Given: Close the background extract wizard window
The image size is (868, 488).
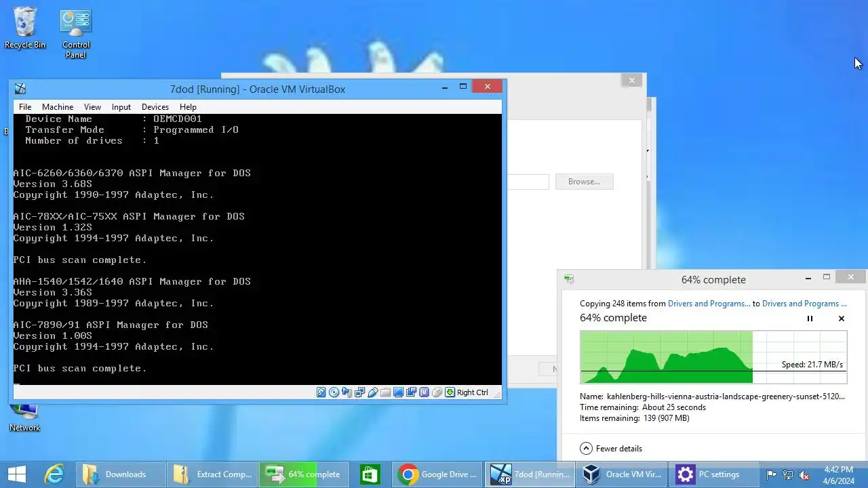Looking at the screenshot, I should pos(632,80).
